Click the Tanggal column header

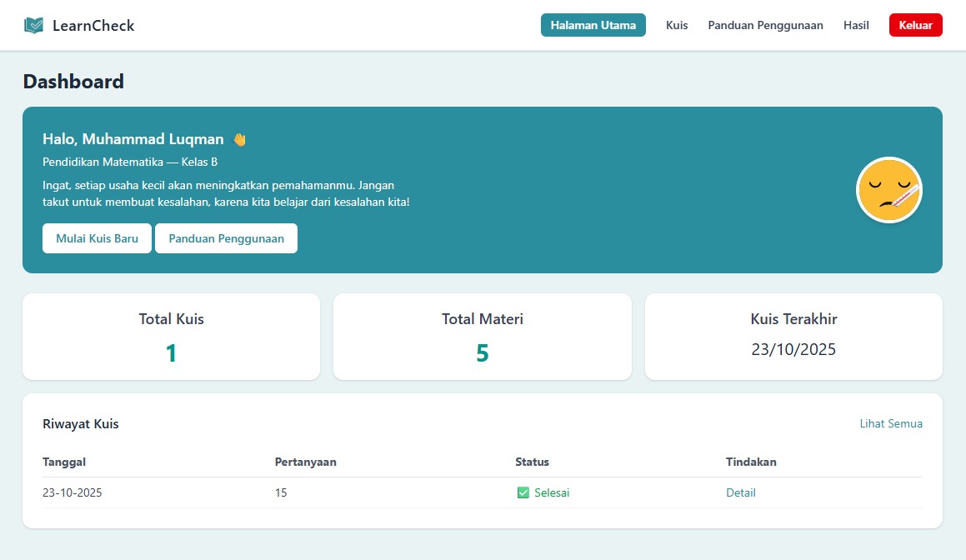pos(64,462)
